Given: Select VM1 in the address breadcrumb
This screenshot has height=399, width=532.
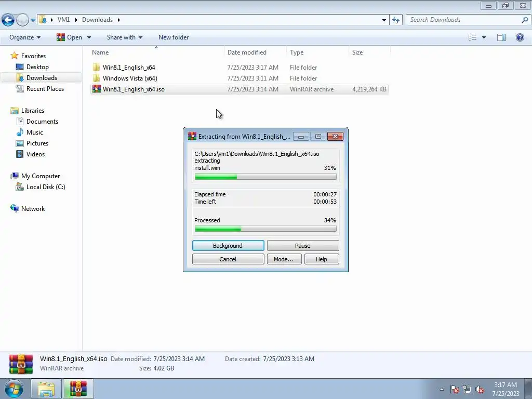Looking at the screenshot, I should [63, 20].
